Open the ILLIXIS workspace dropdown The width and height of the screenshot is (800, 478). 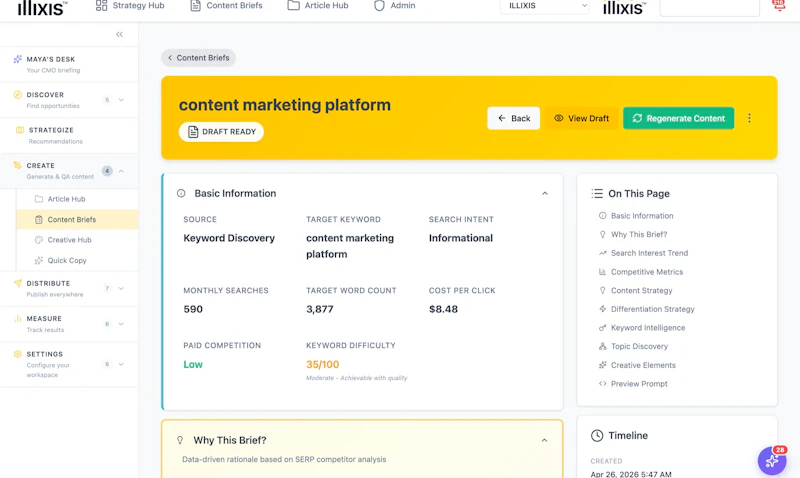(545, 6)
